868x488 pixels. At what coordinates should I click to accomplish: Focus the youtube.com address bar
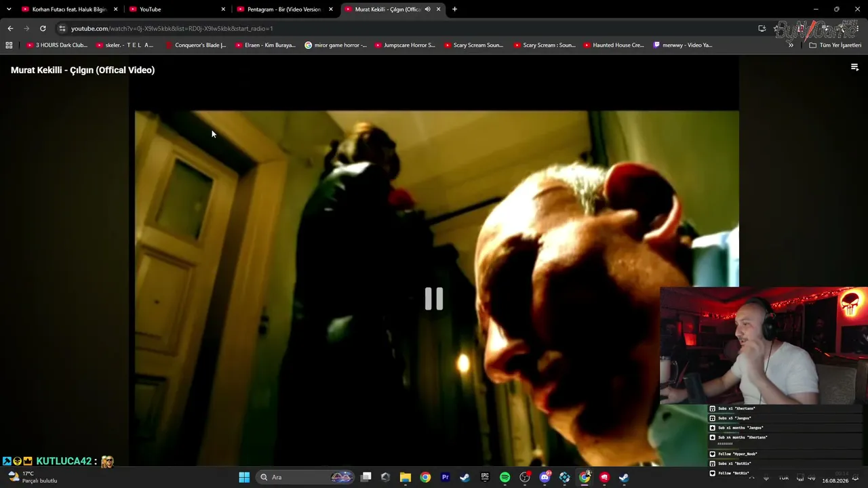pyautogui.click(x=407, y=28)
